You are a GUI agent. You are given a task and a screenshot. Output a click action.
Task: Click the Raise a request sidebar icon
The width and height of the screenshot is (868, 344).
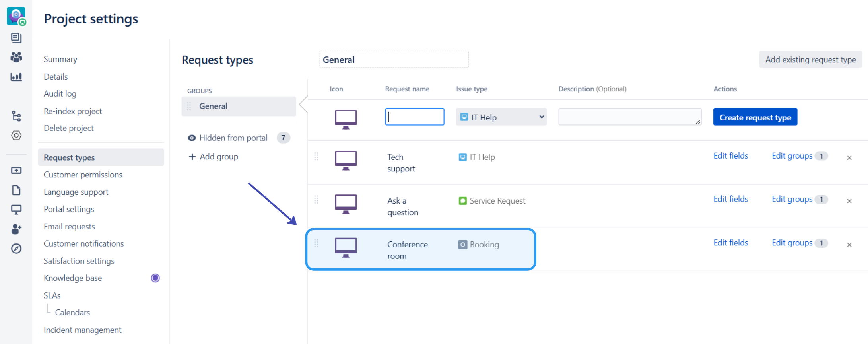[16, 170]
